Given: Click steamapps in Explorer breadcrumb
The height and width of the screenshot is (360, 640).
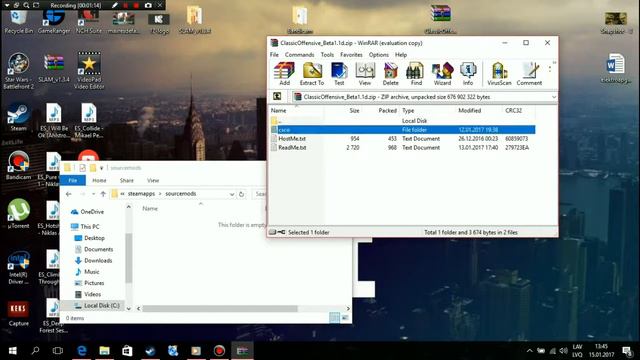Looking at the screenshot, I should click(x=141, y=193).
